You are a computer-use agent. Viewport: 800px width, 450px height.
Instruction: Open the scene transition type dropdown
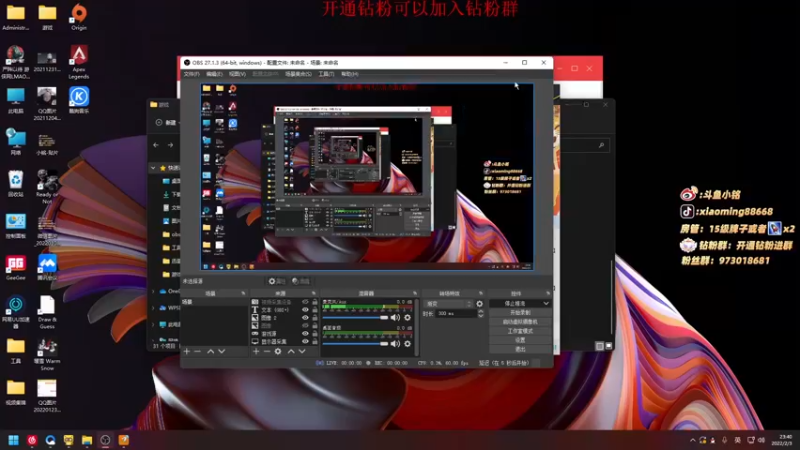coord(448,304)
